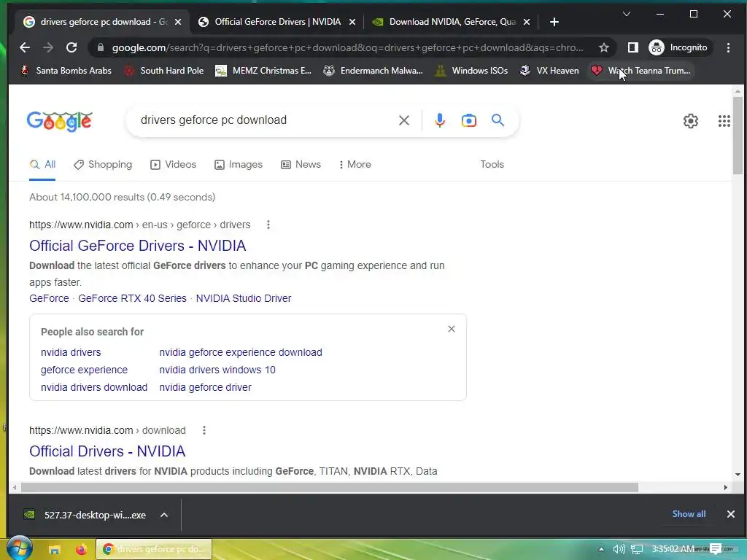
Task: Open the GeForce sitelink
Action: coord(49,298)
